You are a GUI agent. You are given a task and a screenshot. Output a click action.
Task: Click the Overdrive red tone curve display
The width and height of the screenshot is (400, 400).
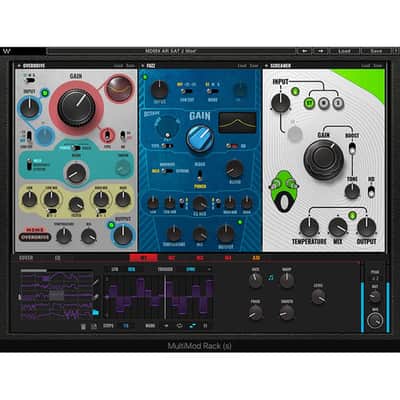(x=120, y=88)
